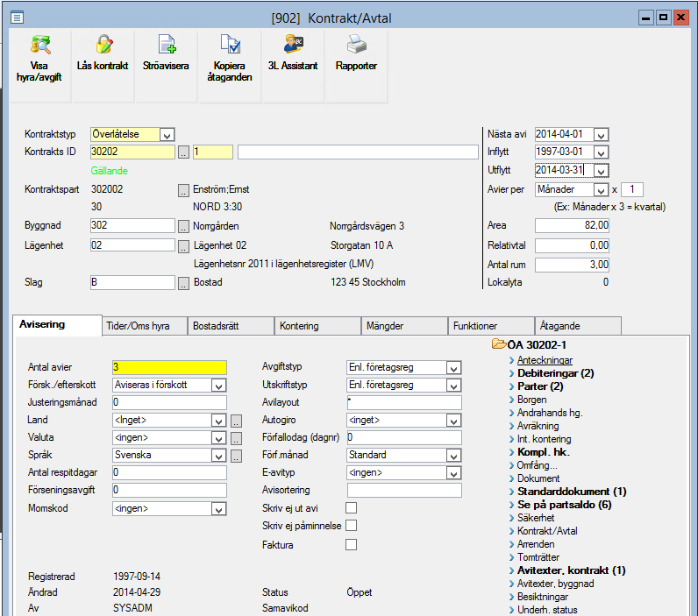Switch to the Tider/Oms hyra tab
This screenshot has height=616, width=698.
coord(144,326)
